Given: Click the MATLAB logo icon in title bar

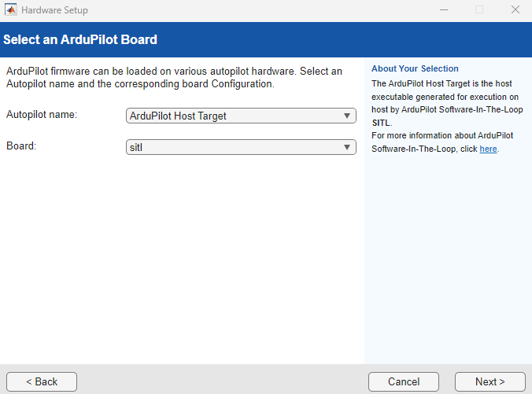Looking at the screenshot, I should tap(11, 10).
